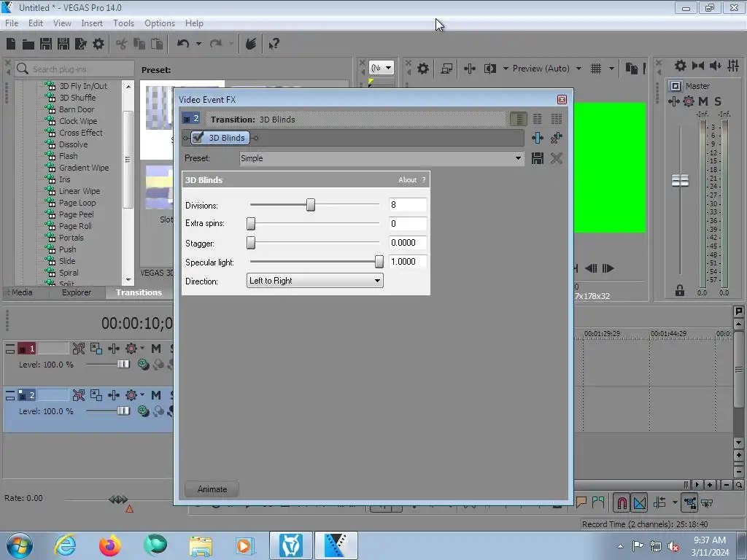Click the Downmix Output icon in Master Bus
747x560 pixels.
click(698, 66)
